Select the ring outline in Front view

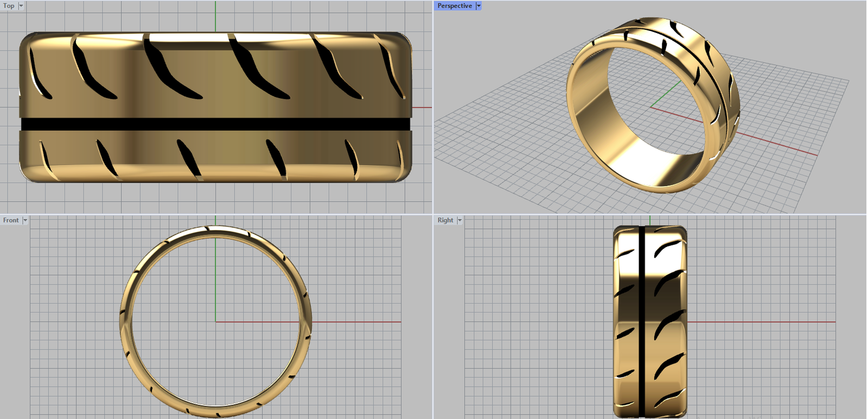[125, 321]
